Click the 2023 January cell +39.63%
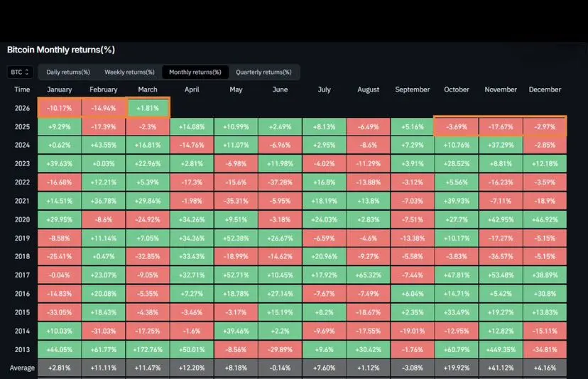Image resolution: width=588 pixels, height=379 pixels. 60,164
